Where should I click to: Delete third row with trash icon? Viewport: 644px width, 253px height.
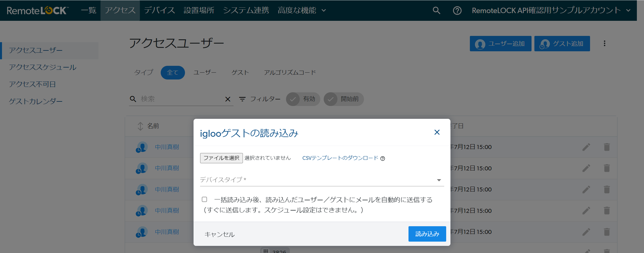click(607, 189)
